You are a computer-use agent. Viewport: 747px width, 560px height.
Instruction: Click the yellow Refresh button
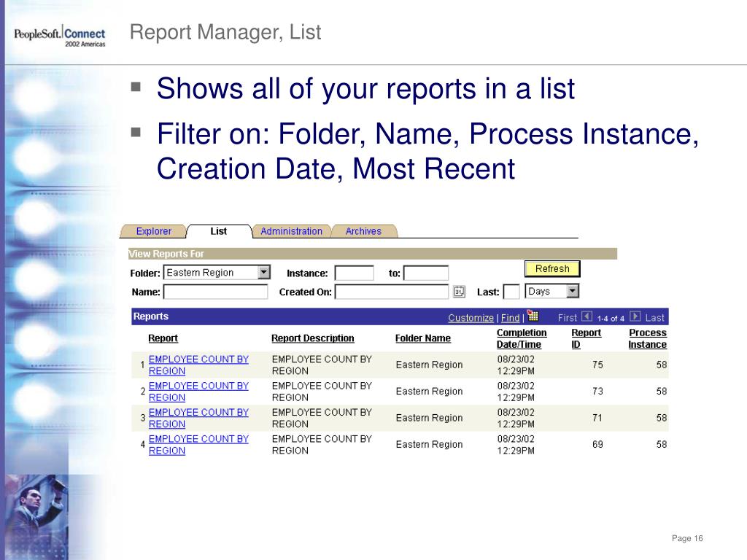pos(552,268)
